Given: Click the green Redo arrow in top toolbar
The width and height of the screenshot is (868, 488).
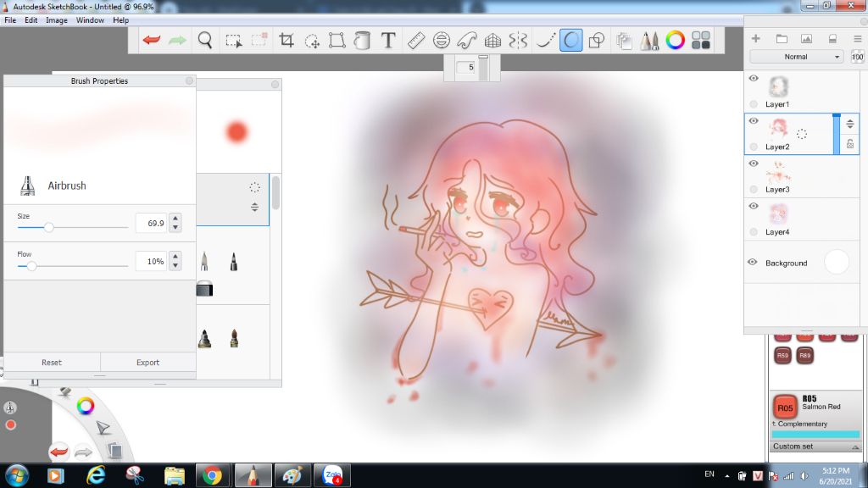Looking at the screenshot, I should pyautogui.click(x=177, y=40).
